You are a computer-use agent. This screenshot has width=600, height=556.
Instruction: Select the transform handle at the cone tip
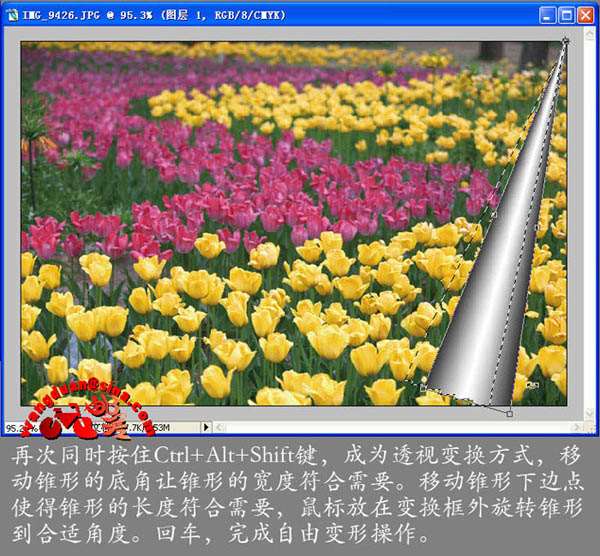click(565, 41)
